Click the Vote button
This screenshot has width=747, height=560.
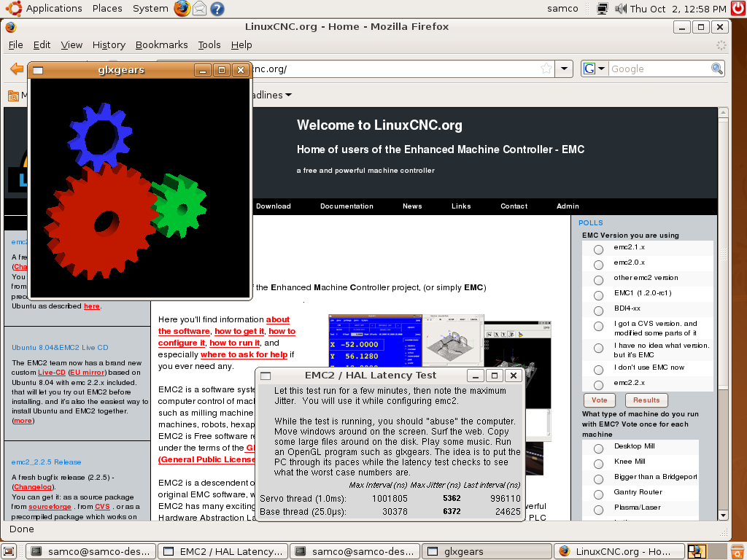pos(599,400)
